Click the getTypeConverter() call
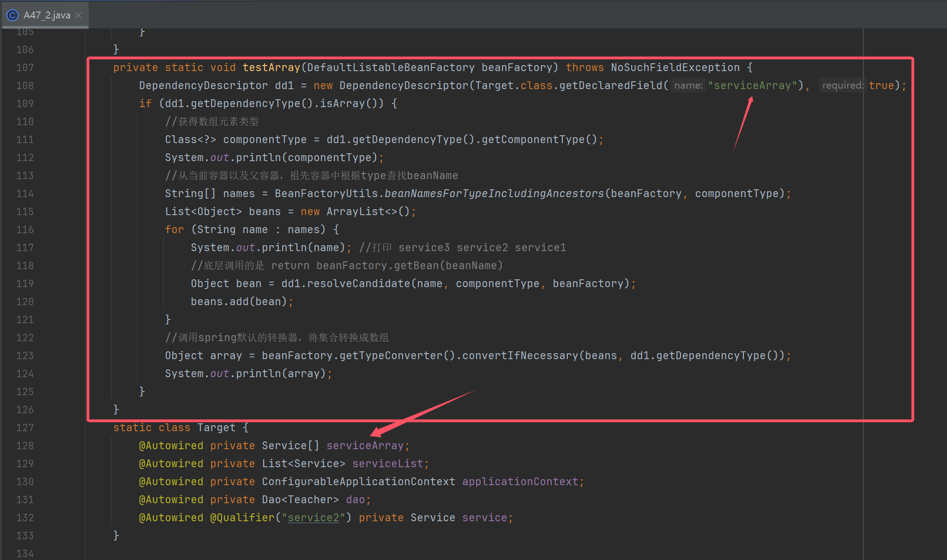The height and width of the screenshot is (560, 947). 397,355
